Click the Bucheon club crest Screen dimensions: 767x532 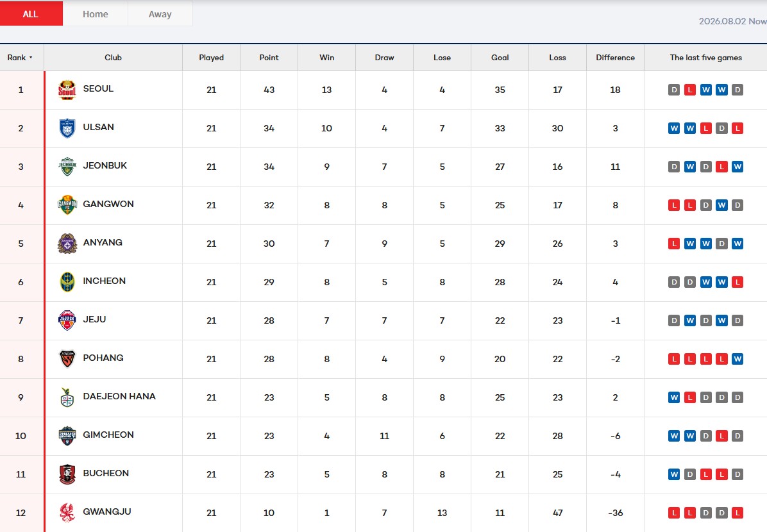[x=67, y=474]
